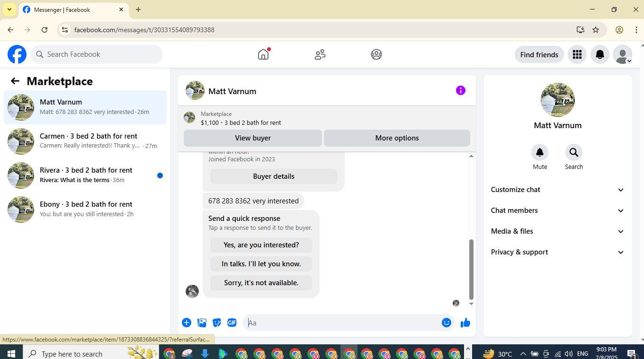Choose a GIF in composer
The image size is (644, 359).
tap(232, 323)
